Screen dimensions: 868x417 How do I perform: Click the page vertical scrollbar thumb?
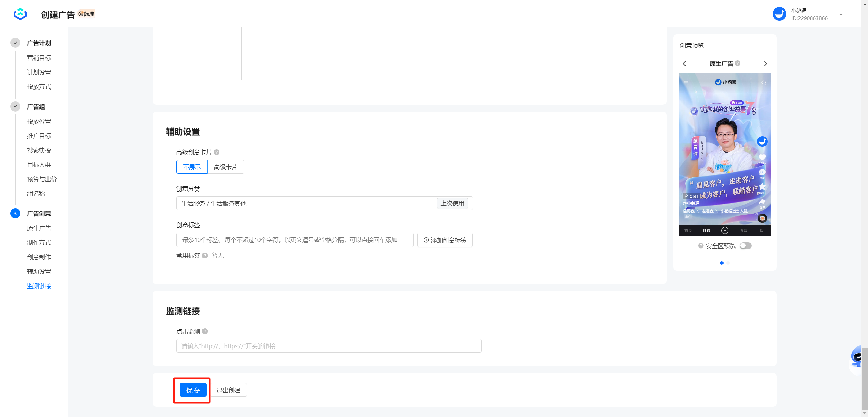click(865, 379)
